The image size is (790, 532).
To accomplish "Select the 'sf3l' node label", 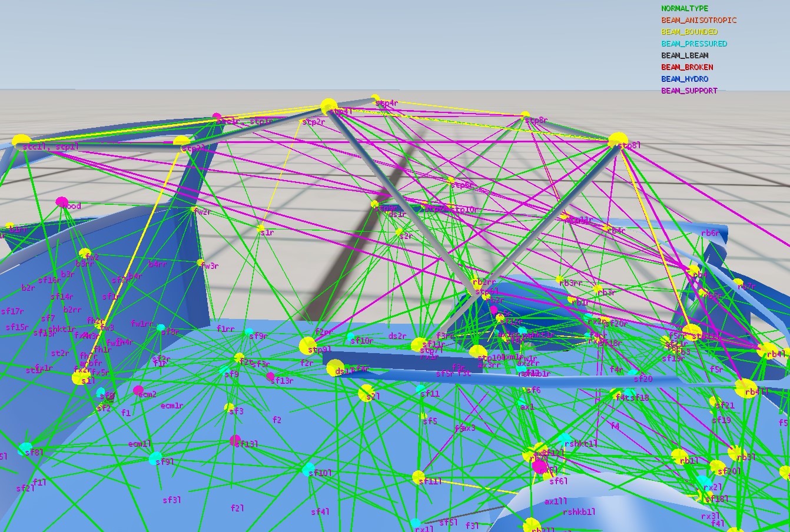I will [x=172, y=500].
